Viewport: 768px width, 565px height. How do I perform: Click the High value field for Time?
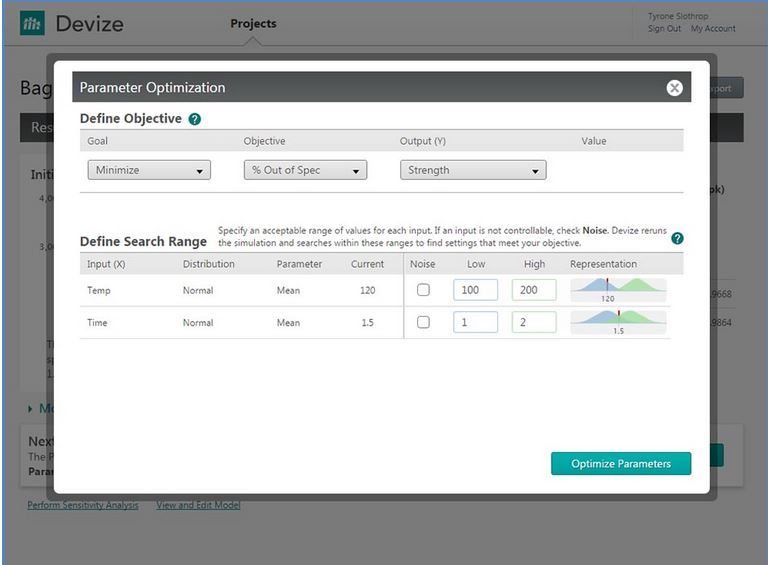point(534,322)
